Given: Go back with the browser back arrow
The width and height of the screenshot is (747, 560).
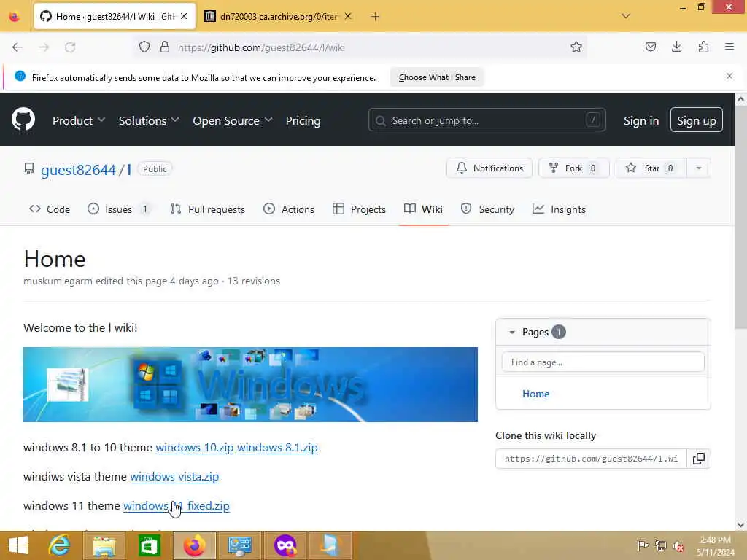Looking at the screenshot, I should [x=18, y=47].
